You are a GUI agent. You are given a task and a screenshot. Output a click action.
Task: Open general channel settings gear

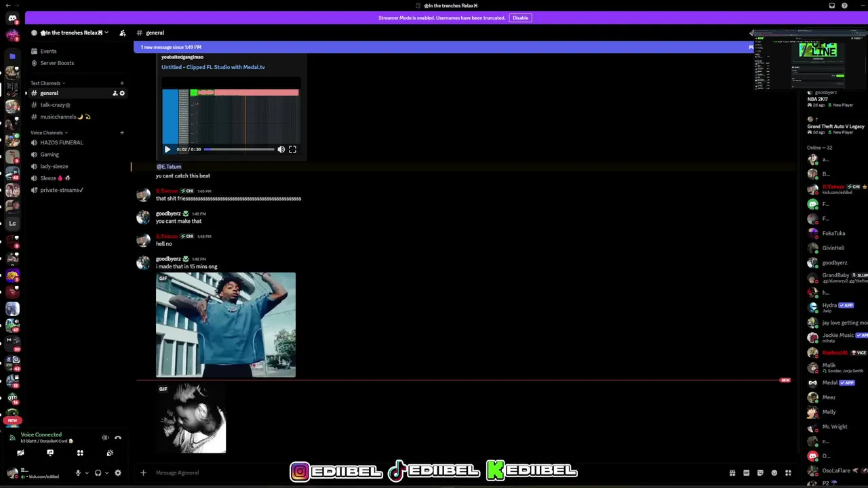[x=122, y=93]
